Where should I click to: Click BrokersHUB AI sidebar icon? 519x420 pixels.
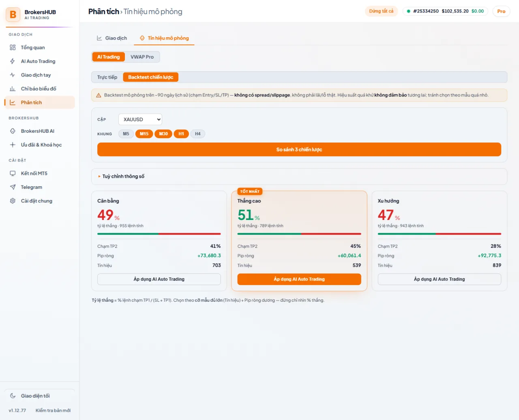13,131
